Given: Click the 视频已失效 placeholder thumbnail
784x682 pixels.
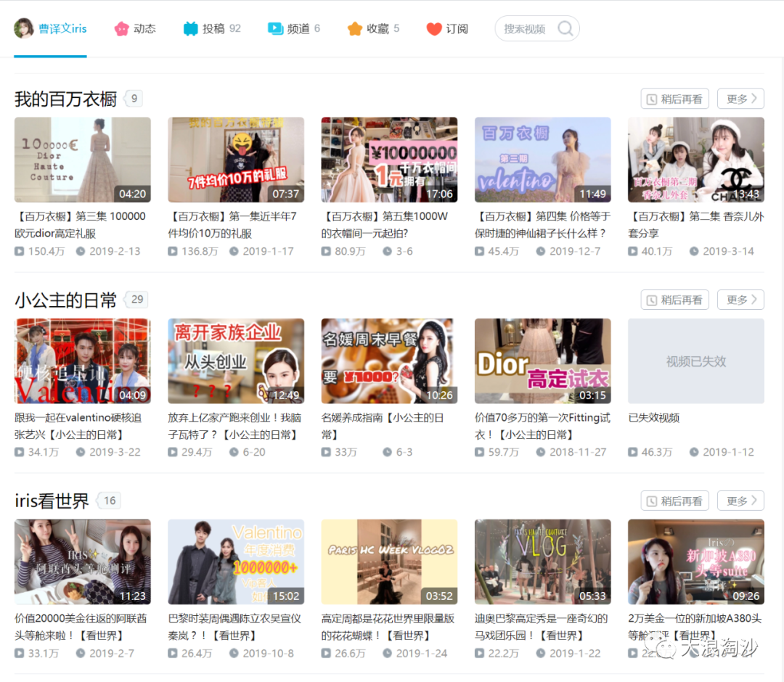Looking at the screenshot, I should pos(696,361).
